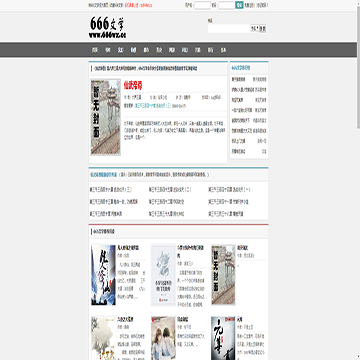
Task: Click the main book's 暂无封面 cover image
Action: click(105, 117)
